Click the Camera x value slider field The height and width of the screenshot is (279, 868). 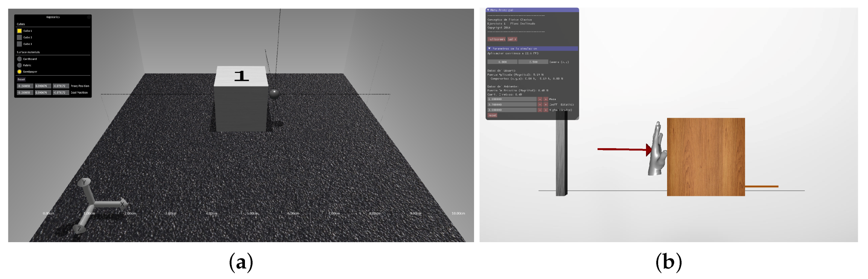(502, 62)
